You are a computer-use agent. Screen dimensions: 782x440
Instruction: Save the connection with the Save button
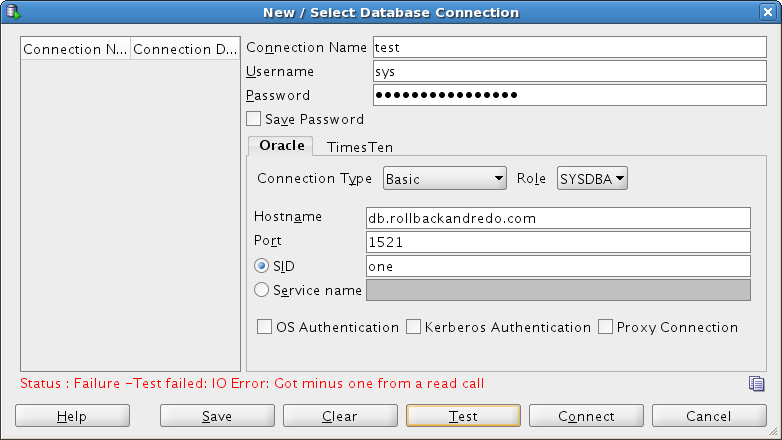pyautogui.click(x=217, y=416)
